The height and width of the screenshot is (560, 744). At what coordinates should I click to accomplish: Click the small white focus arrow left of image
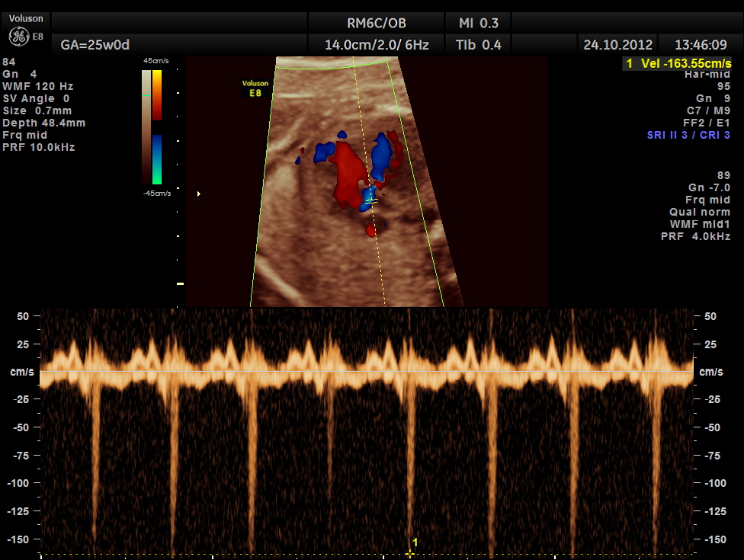(199, 194)
